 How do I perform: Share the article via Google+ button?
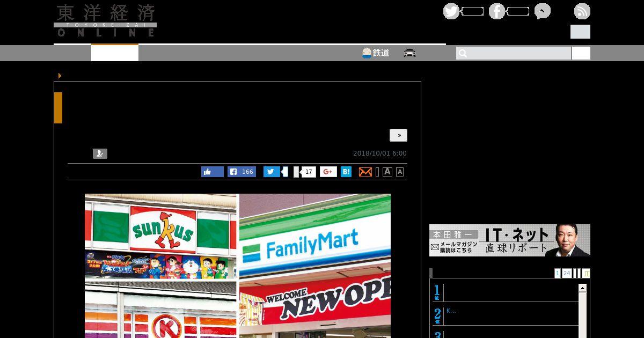click(x=328, y=172)
